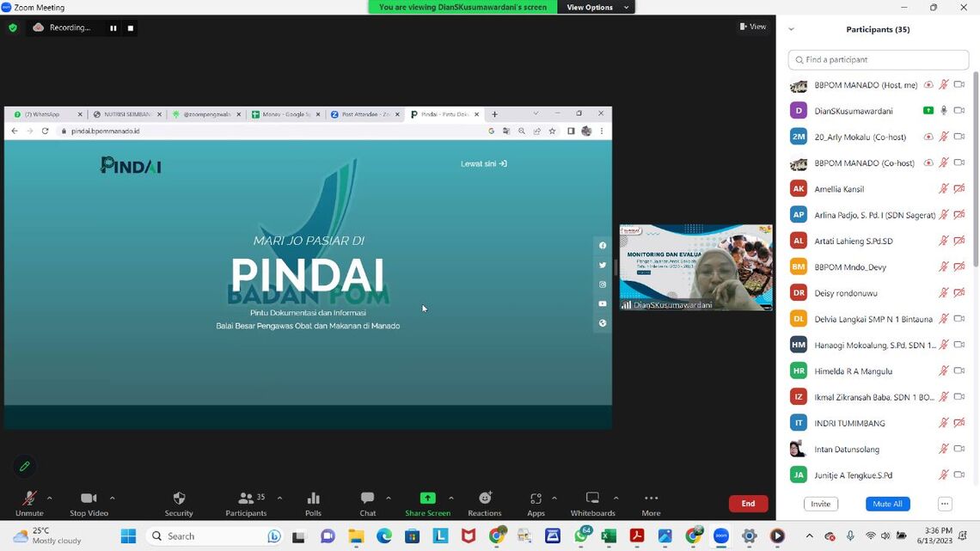
Task: Open the Whiteboards icon
Action: (x=592, y=499)
